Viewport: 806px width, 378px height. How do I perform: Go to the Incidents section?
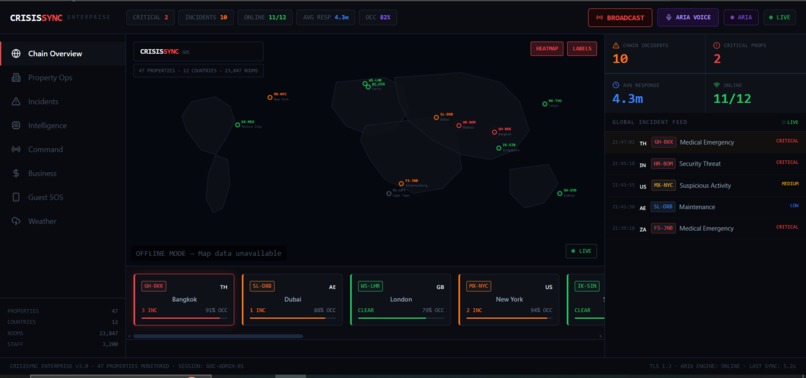point(63,101)
